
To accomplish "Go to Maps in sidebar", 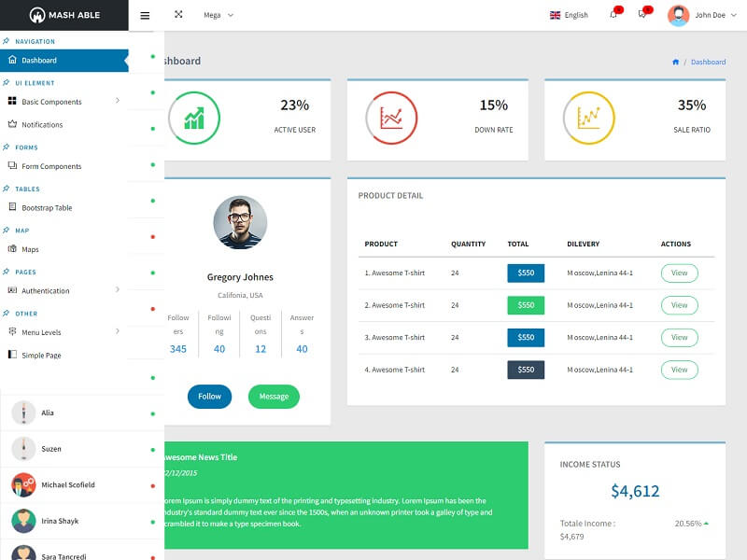I will coord(30,249).
